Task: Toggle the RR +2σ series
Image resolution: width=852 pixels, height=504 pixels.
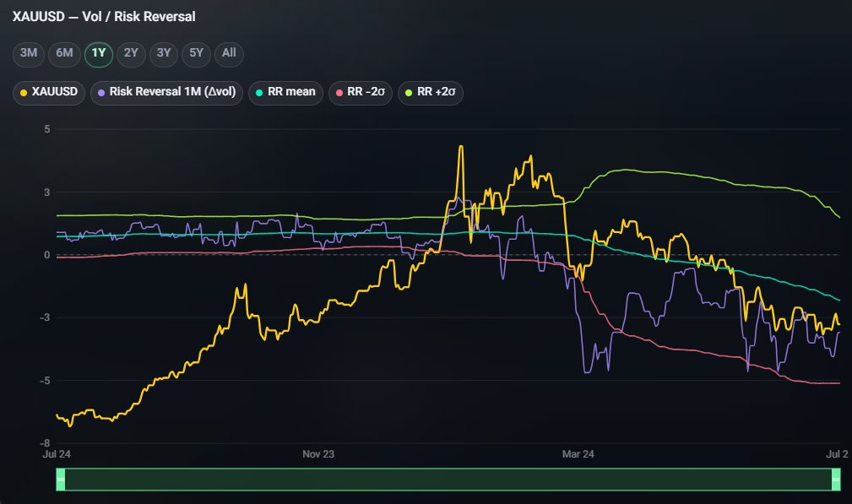Action: coord(431,92)
